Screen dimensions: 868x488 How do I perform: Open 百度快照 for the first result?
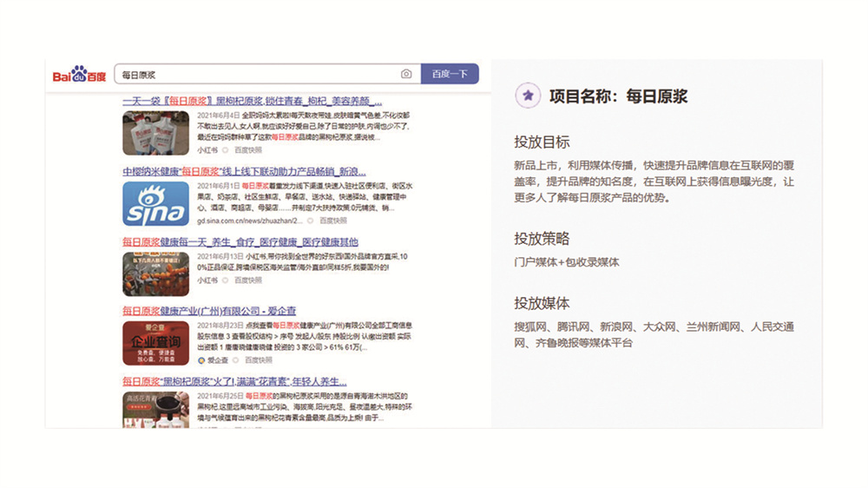[248, 149]
